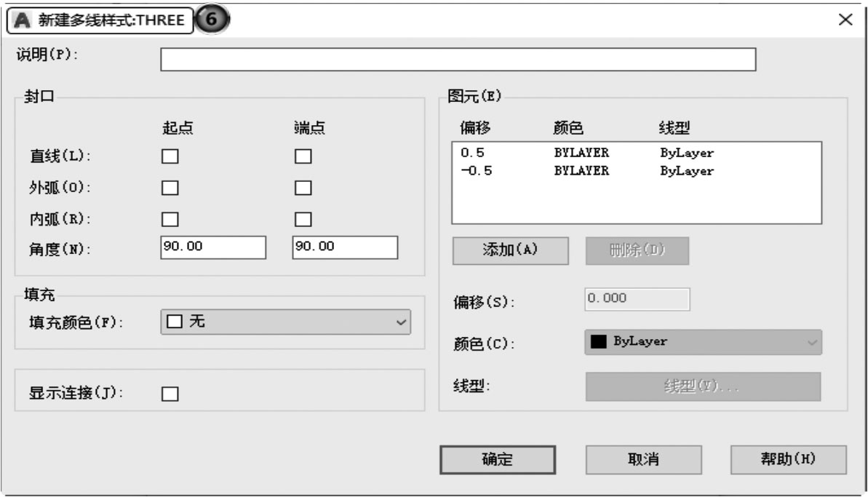Click the Add (添加) element button
Viewport: 868px width, 497px height.
coord(510,250)
